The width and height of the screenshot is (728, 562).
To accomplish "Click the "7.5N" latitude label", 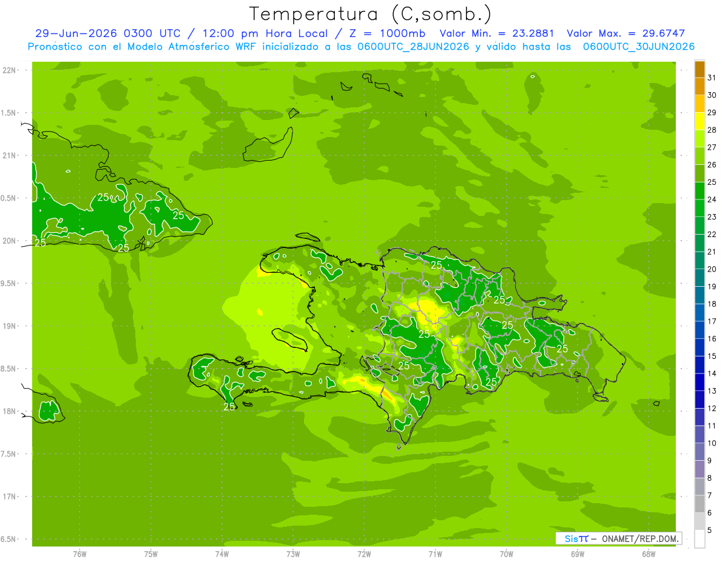I will 8,454.
